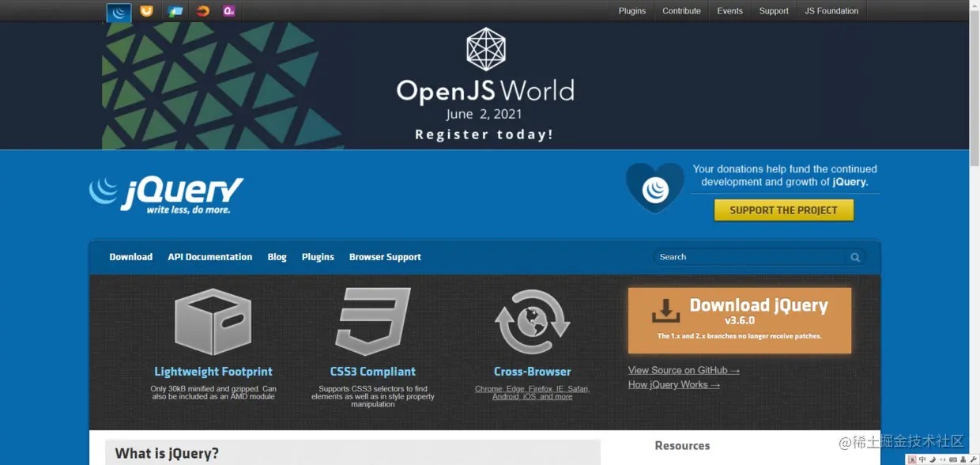Open the jQuery UI orange icon link
Screen dimensions: 980x465
click(147, 11)
